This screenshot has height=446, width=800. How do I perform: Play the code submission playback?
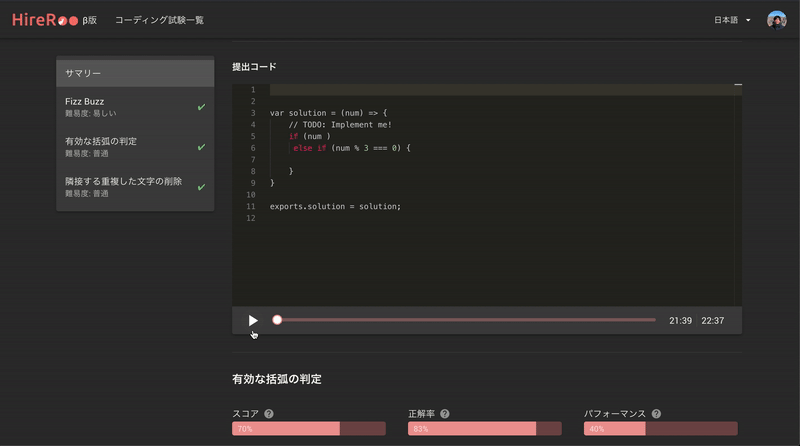pyautogui.click(x=253, y=320)
